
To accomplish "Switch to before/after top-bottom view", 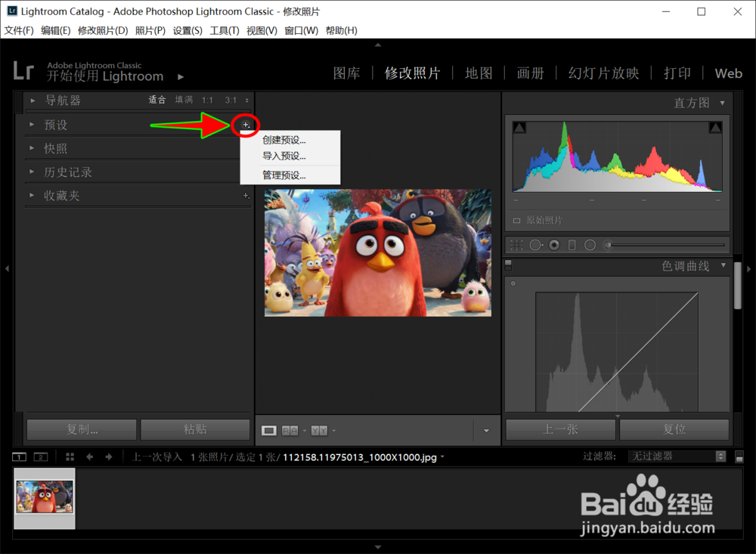I will click(x=319, y=431).
